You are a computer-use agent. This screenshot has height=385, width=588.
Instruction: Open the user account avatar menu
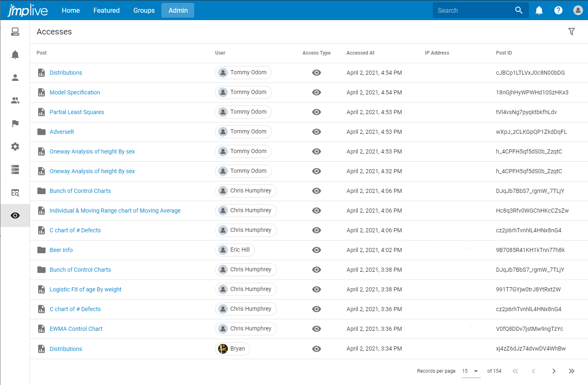[x=578, y=10]
